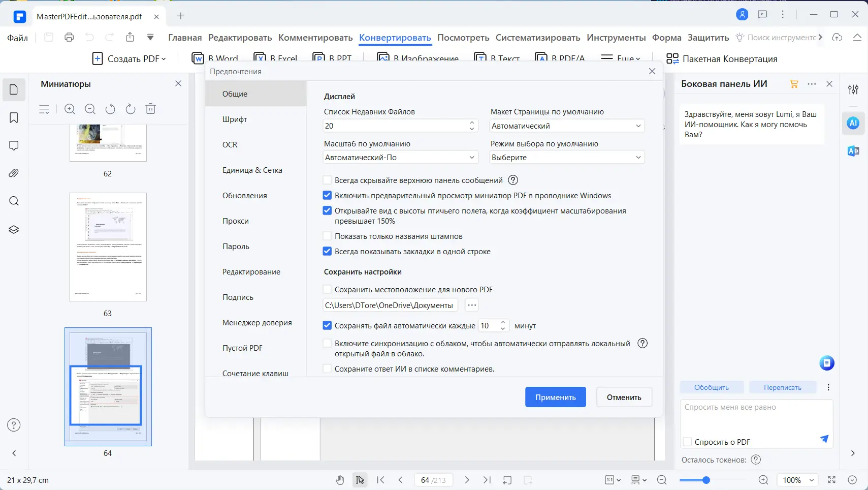Image resolution: width=868 pixels, height=490 pixels.
Task: Check Сохраните ответ ИИ в списке комментариев
Action: point(327,369)
